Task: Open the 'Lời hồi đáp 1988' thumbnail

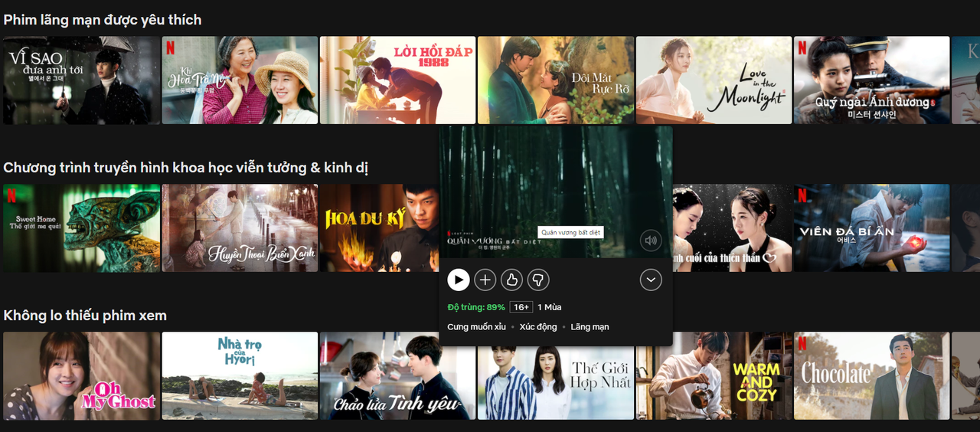Action: 397,80
